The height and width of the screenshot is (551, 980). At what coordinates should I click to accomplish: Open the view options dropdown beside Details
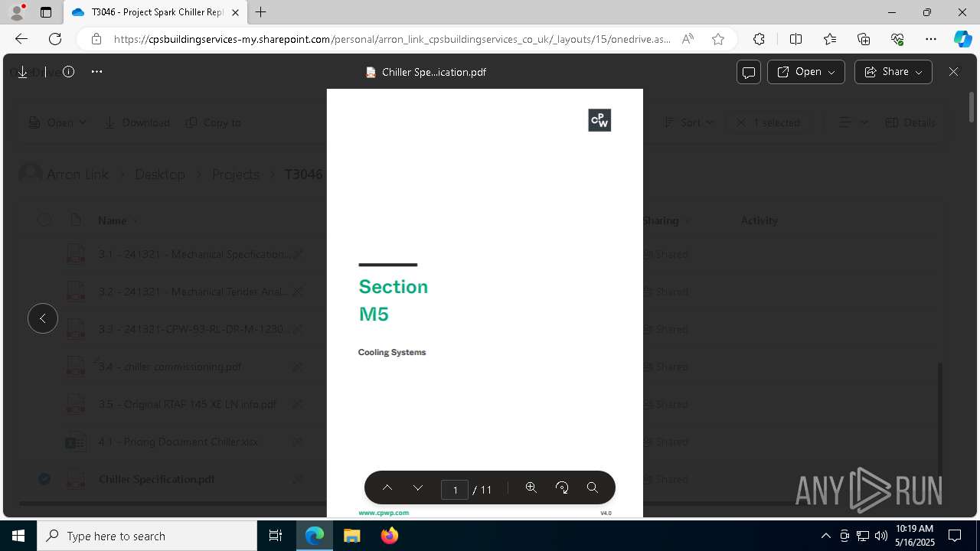(854, 122)
